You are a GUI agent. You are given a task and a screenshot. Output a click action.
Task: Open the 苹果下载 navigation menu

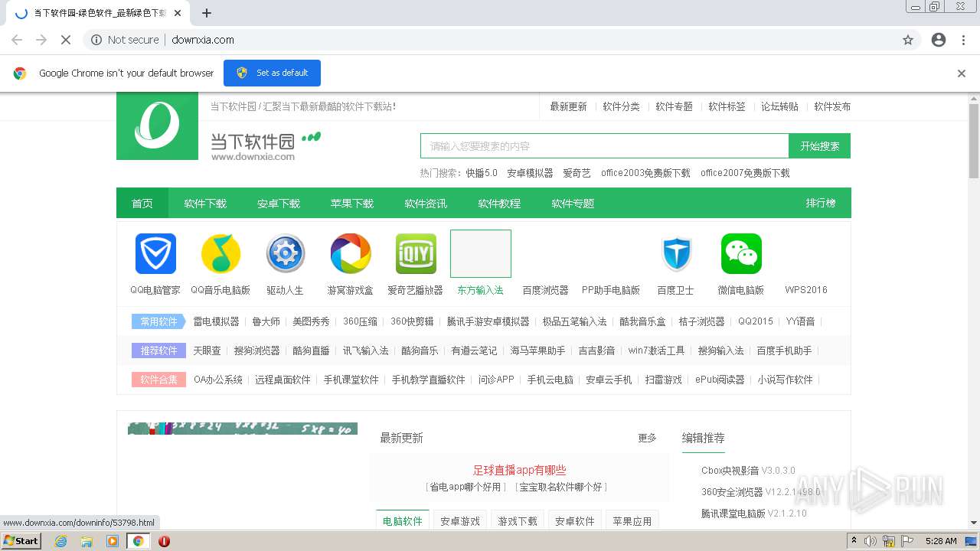coord(352,204)
